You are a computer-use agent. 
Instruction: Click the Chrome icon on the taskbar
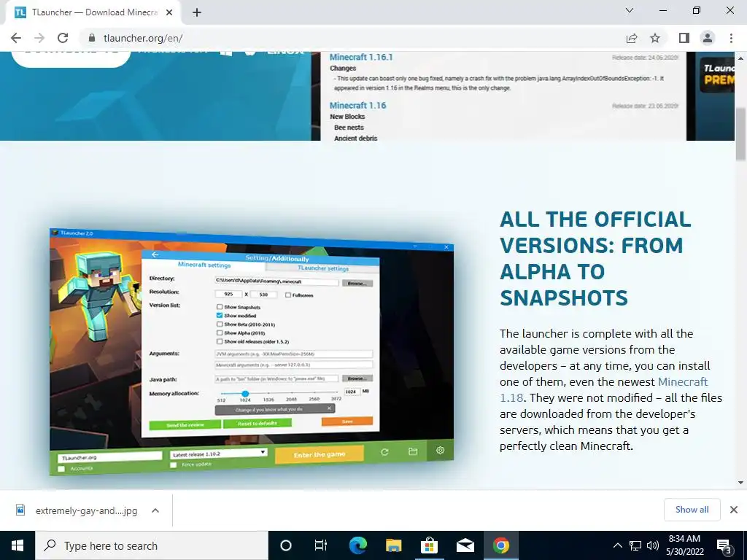[500, 545]
